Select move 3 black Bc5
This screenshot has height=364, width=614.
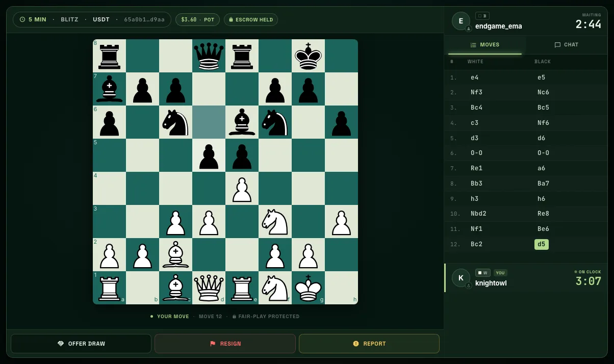click(x=543, y=108)
